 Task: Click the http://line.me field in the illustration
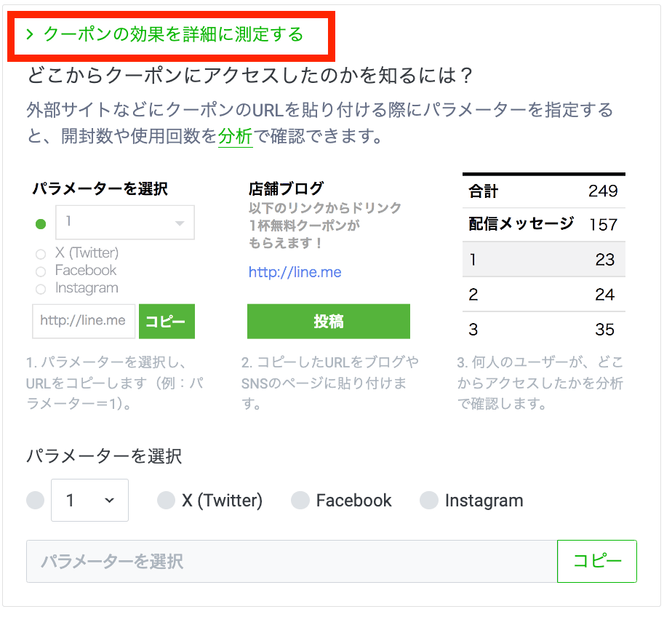tap(84, 321)
